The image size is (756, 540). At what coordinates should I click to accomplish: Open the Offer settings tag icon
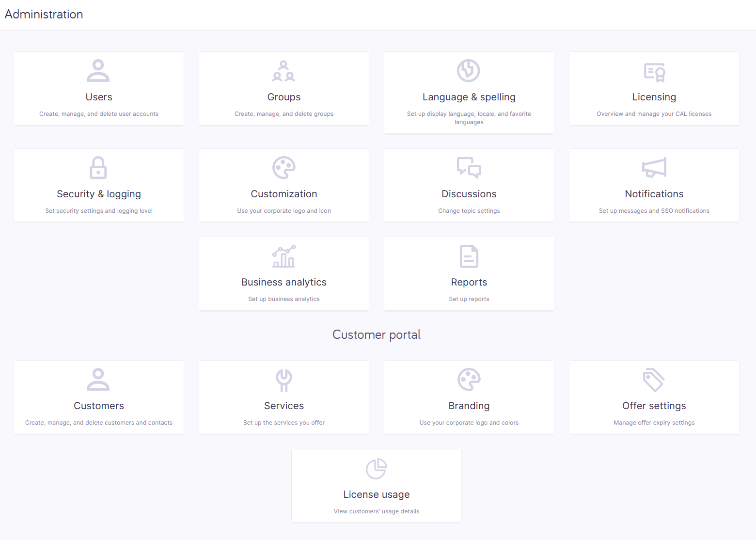654,380
